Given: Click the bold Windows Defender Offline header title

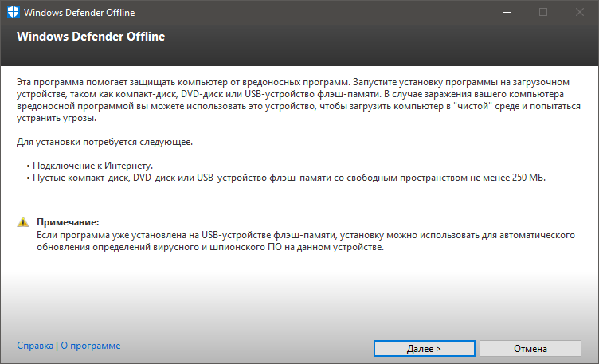Looking at the screenshot, I should 91,37.
